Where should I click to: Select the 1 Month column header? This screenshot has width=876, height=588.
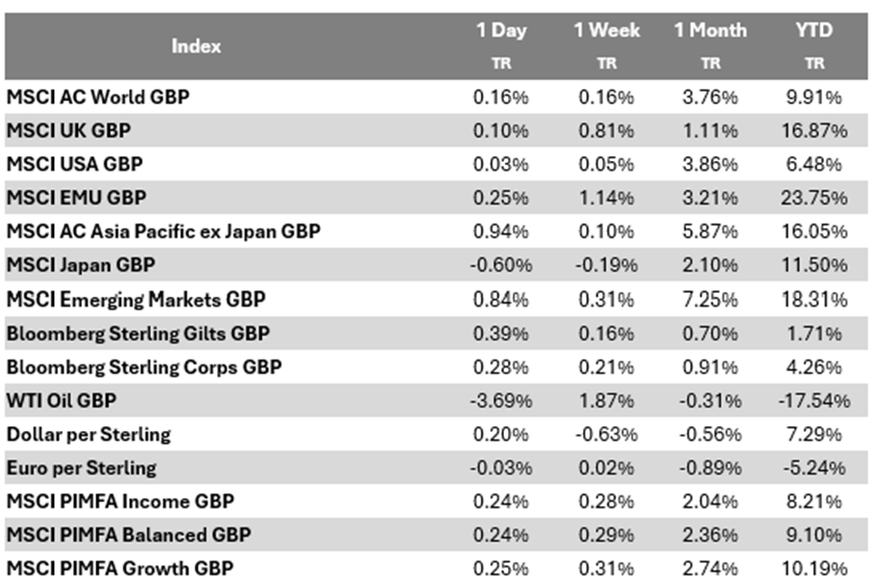[710, 31]
